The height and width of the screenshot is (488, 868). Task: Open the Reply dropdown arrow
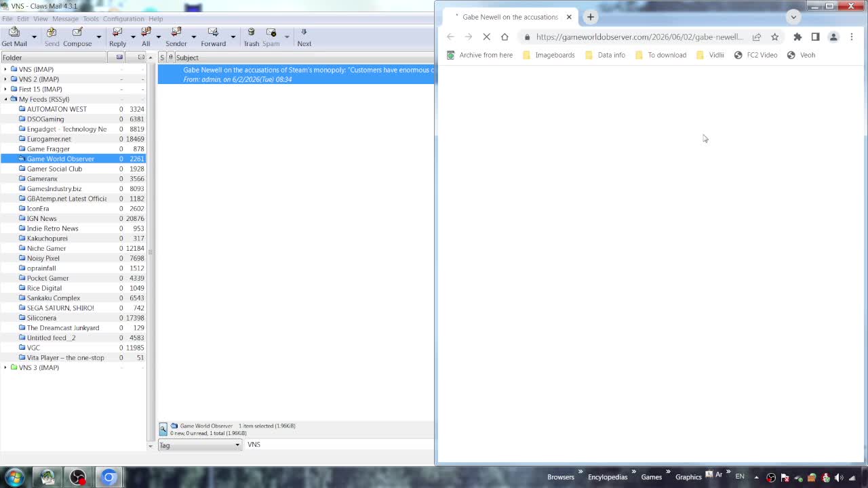pyautogui.click(x=133, y=37)
